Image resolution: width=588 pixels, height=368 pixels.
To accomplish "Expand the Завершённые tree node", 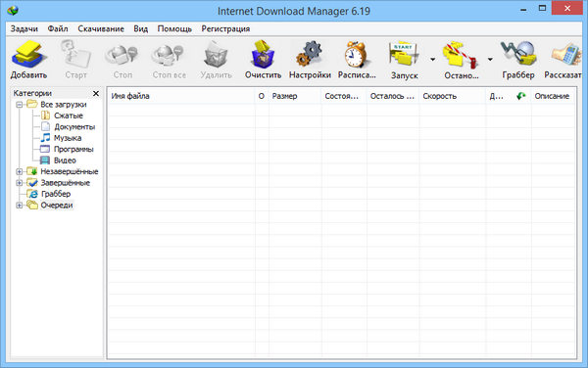I will [20, 183].
